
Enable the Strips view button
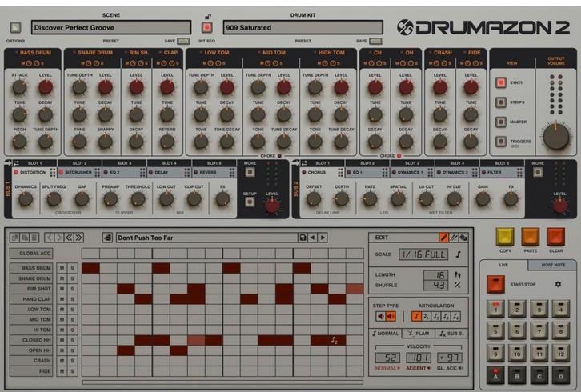[x=501, y=102]
